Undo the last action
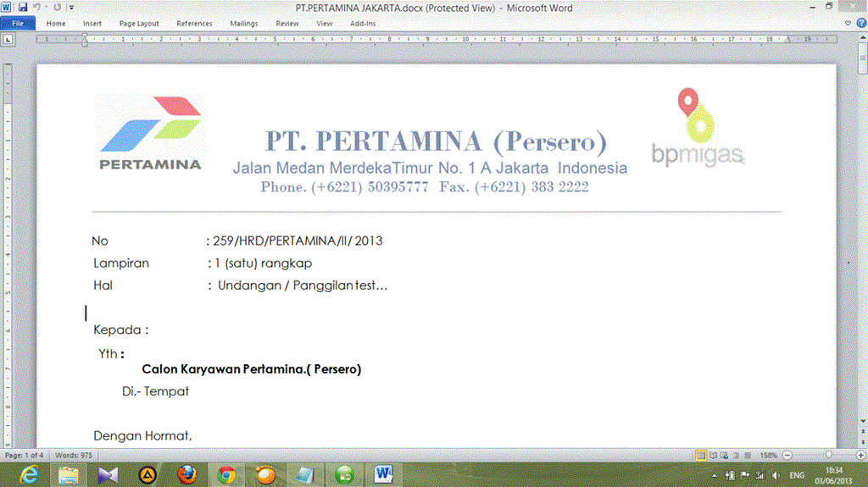The height and width of the screenshot is (487, 868). click(x=37, y=7)
